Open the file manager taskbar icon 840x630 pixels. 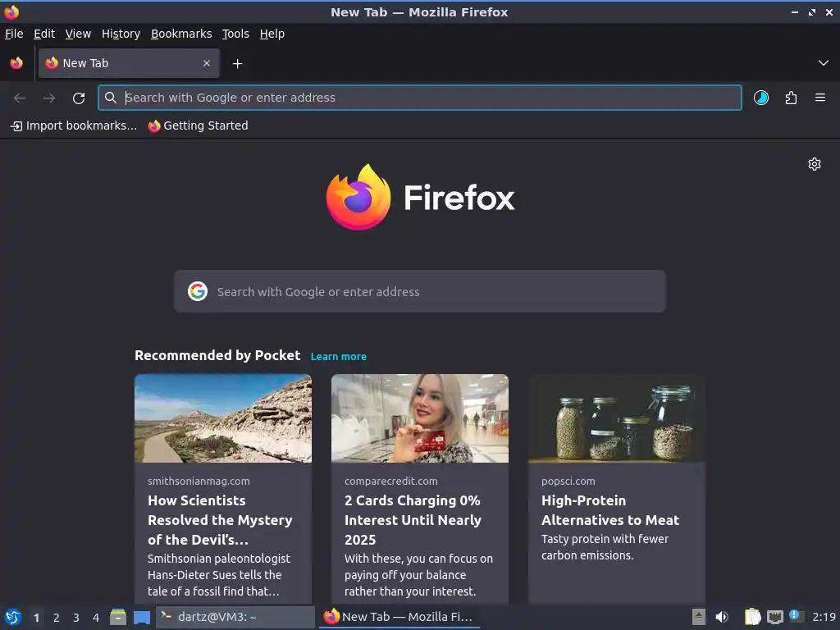click(x=118, y=617)
